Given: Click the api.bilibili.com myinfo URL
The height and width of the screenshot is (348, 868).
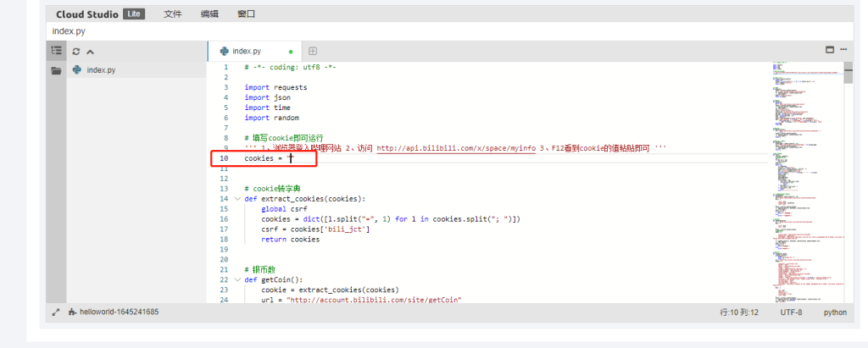Looking at the screenshot, I should coord(456,148).
